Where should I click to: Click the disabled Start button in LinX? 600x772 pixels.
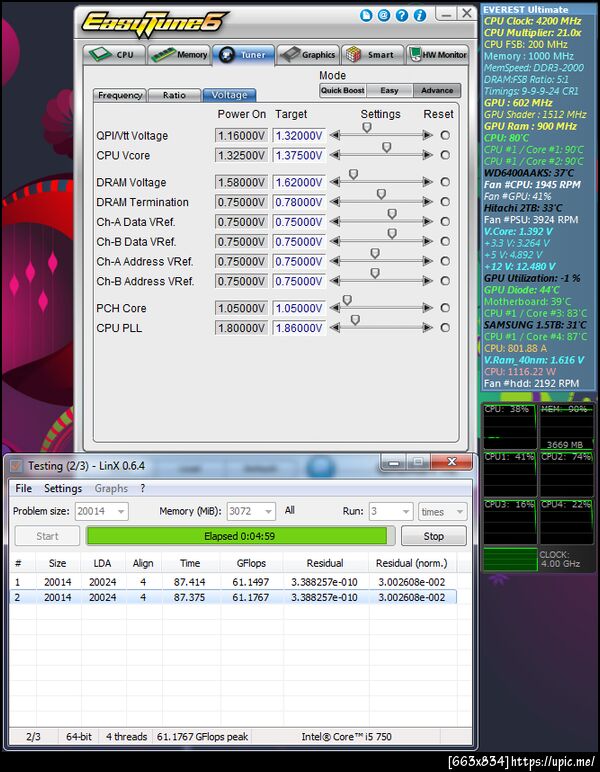point(47,536)
